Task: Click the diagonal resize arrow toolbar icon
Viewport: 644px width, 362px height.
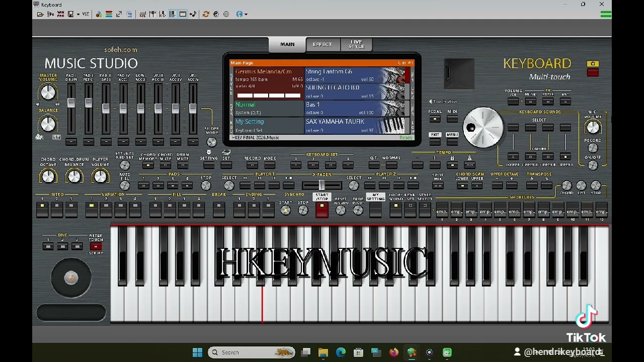Action: click(x=119, y=14)
